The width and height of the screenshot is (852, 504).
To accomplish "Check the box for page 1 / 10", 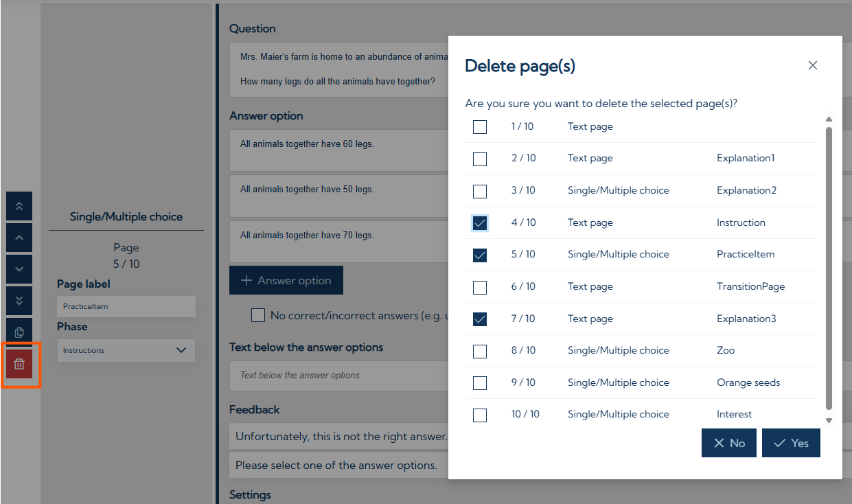I will 480,127.
